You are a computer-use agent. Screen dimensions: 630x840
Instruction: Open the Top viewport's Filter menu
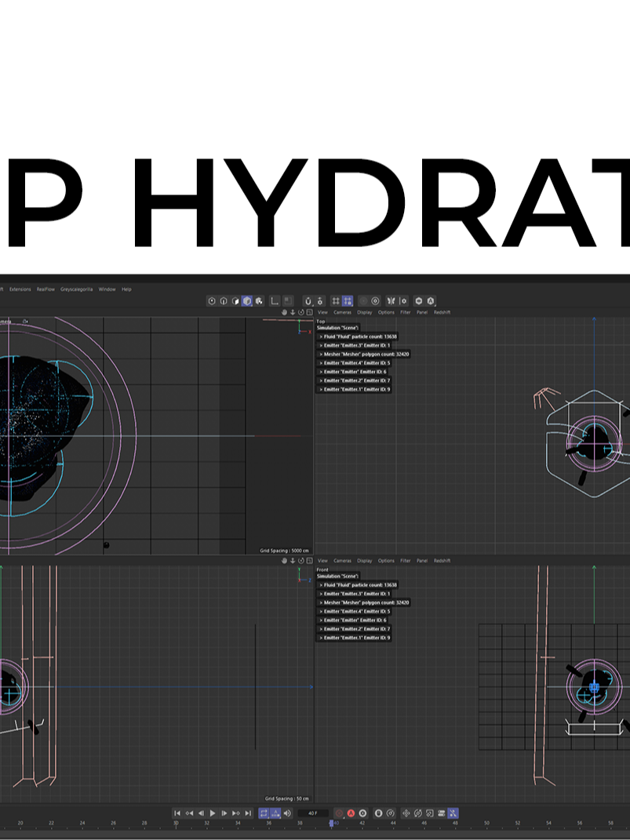[x=406, y=312]
